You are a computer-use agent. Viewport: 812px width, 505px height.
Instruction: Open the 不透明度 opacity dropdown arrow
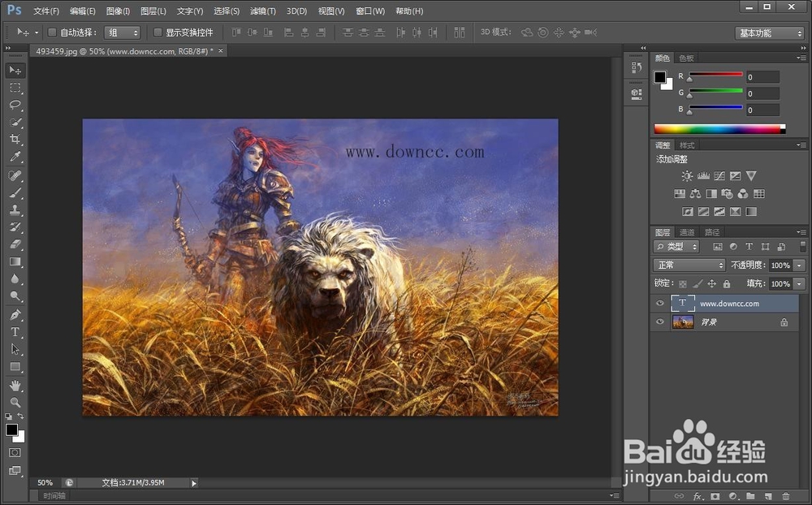coord(800,265)
